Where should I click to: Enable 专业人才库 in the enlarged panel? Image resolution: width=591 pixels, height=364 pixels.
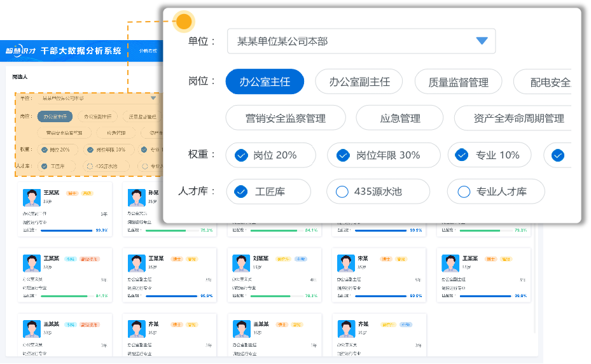(464, 191)
